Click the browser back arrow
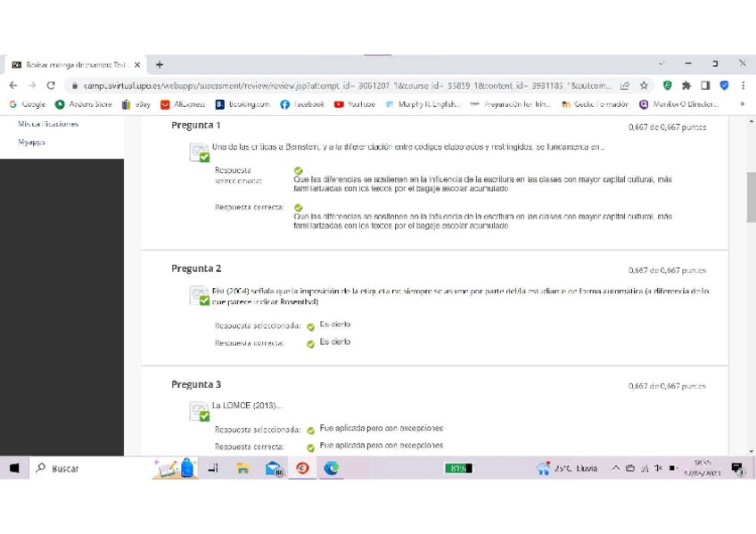This screenshot has height=534, width=756. click(x=13, y=86)
